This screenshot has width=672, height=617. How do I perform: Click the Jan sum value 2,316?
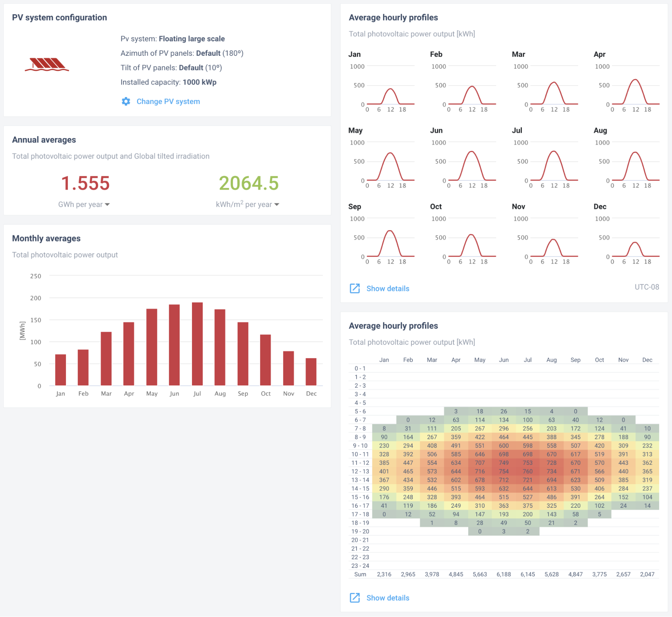click(384, 574)
